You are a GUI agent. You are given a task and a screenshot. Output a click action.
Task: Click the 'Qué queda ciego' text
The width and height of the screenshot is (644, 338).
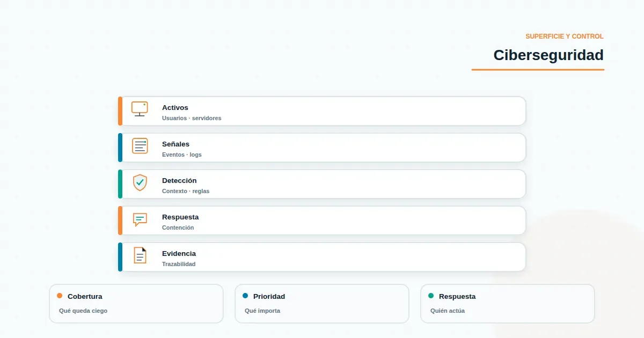click(83, 311)
